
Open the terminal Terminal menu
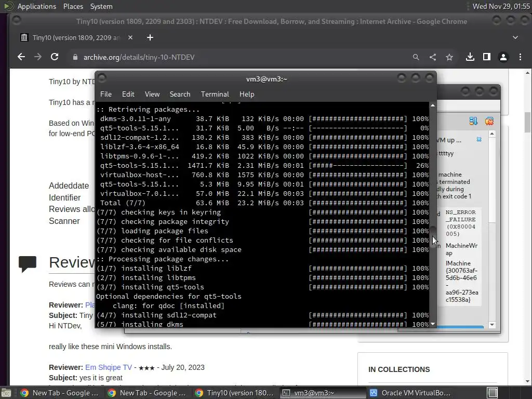coord(215,94)
